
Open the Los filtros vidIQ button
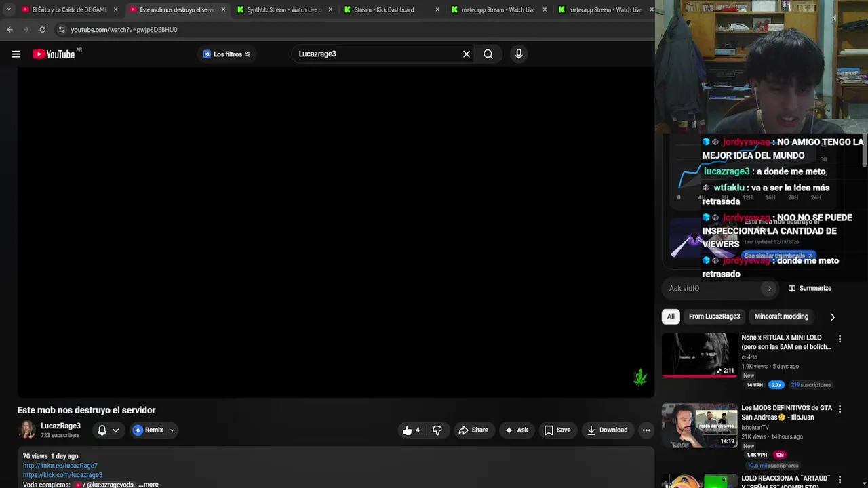(227, 54)
